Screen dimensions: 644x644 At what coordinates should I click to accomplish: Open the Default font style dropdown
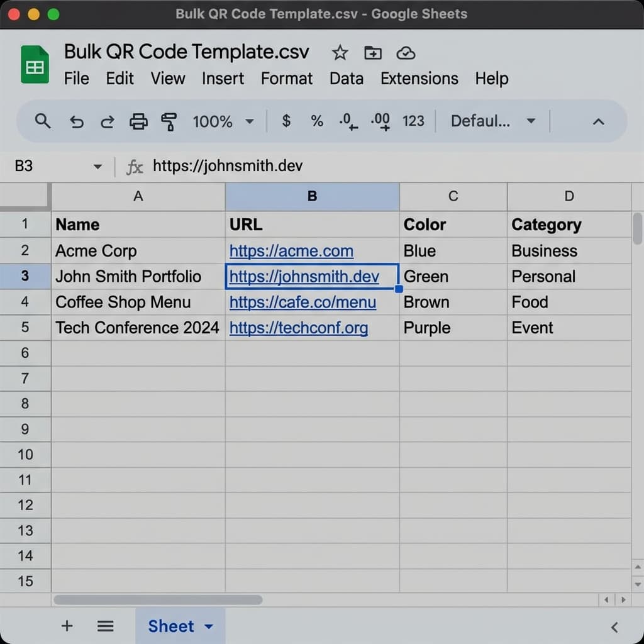pos(494,121)
